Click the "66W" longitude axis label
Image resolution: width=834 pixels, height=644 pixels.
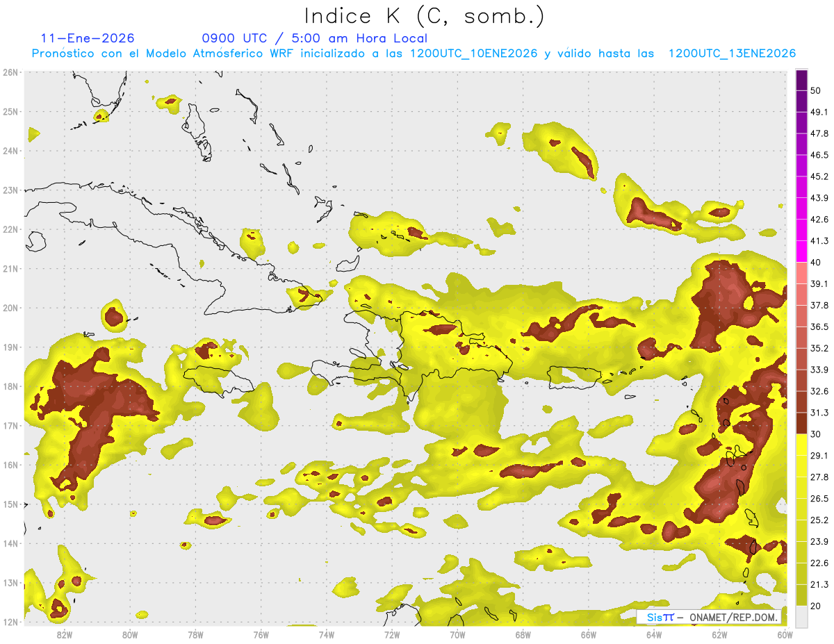(x=588, y=634)
